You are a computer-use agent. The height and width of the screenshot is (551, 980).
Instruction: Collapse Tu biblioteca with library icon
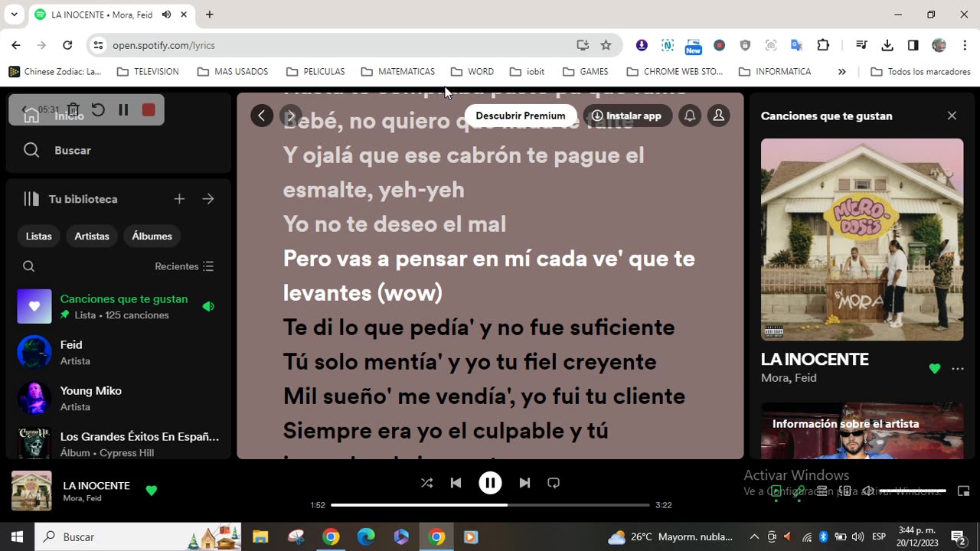tap(31, 199)
